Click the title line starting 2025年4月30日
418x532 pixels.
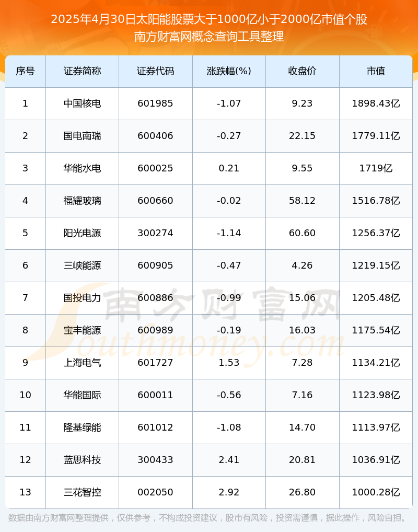[209, 19]
